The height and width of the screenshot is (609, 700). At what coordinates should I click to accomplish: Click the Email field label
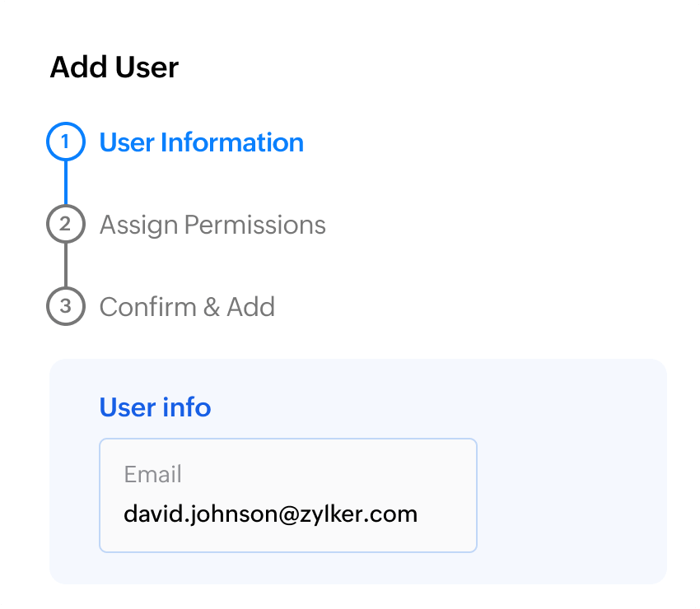coord(152,474)
